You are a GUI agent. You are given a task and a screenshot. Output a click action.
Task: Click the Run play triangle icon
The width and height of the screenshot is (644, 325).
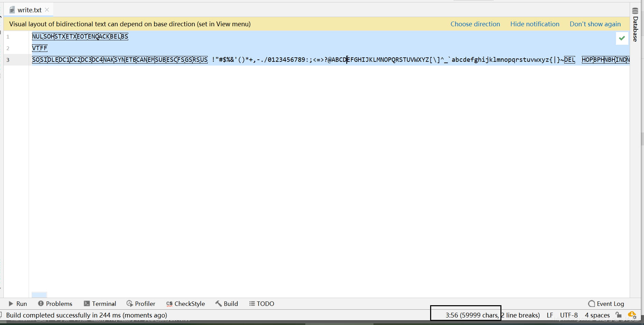click(x=11, y=303)
